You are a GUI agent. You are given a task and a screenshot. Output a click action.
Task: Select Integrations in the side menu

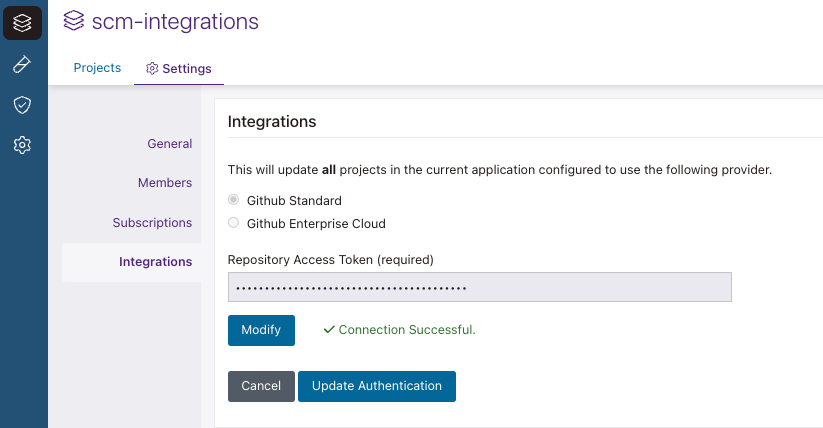(x=155, y=262)
